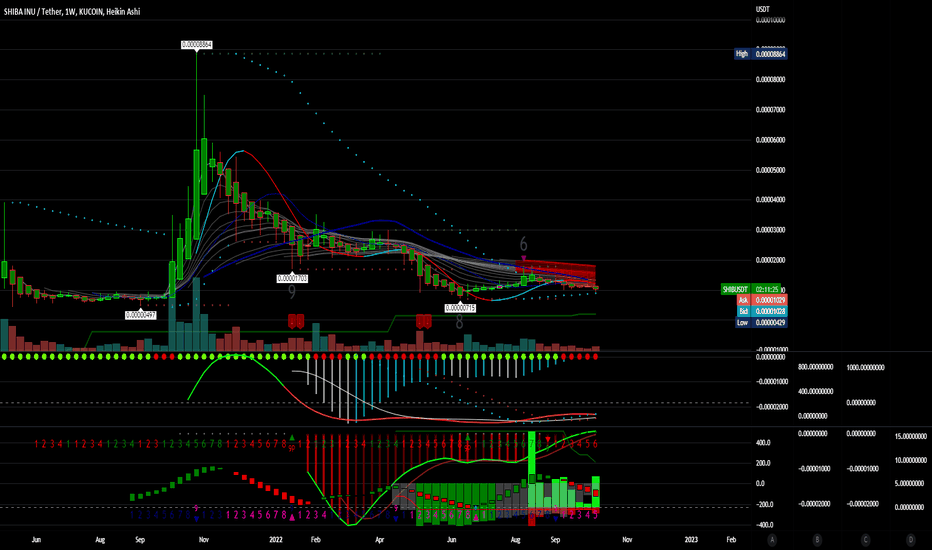Click the 0.00003000 price axis level

(x=770, y=230)
